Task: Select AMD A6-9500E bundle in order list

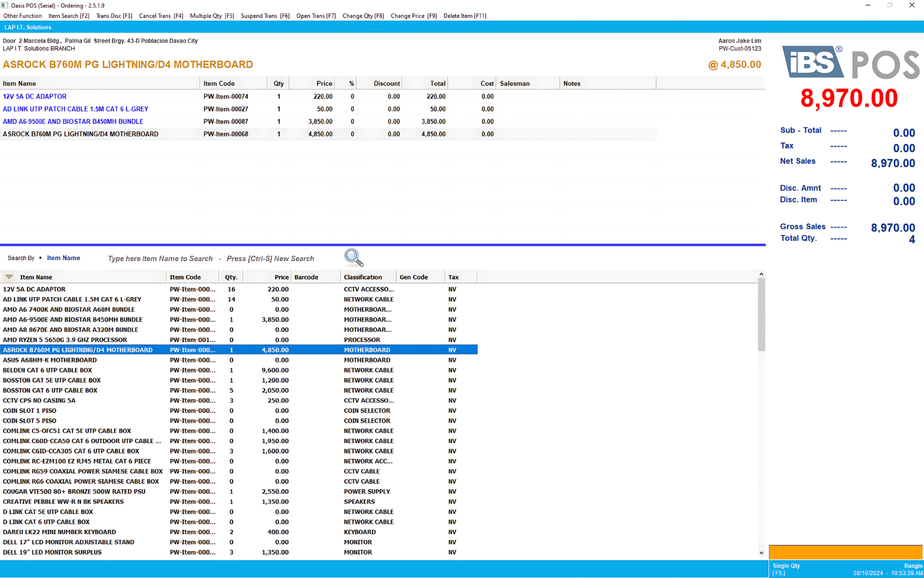Action: coord(73,121)
